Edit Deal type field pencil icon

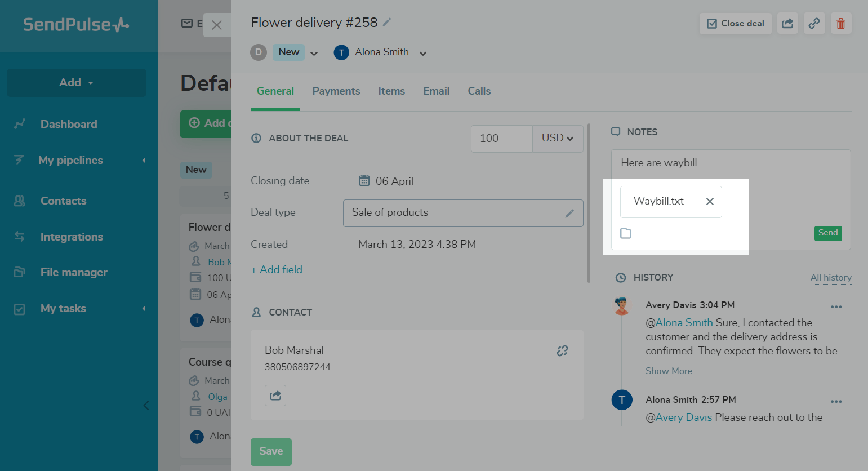click(x=569, y=213)
